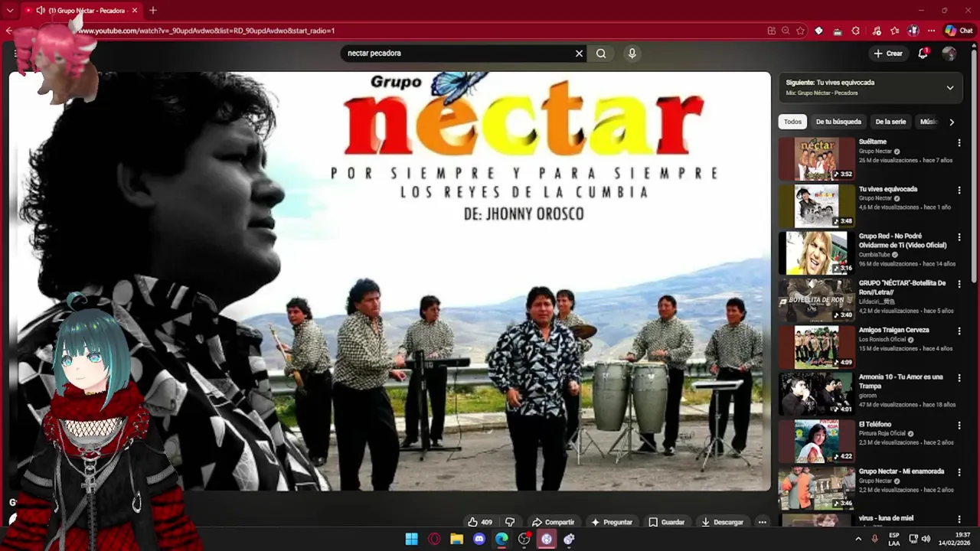Image resolution: width=980 pixels, height=551 pixels.
Task: Open options for Botellita De Ron video
Action: [x=959, y=284]
